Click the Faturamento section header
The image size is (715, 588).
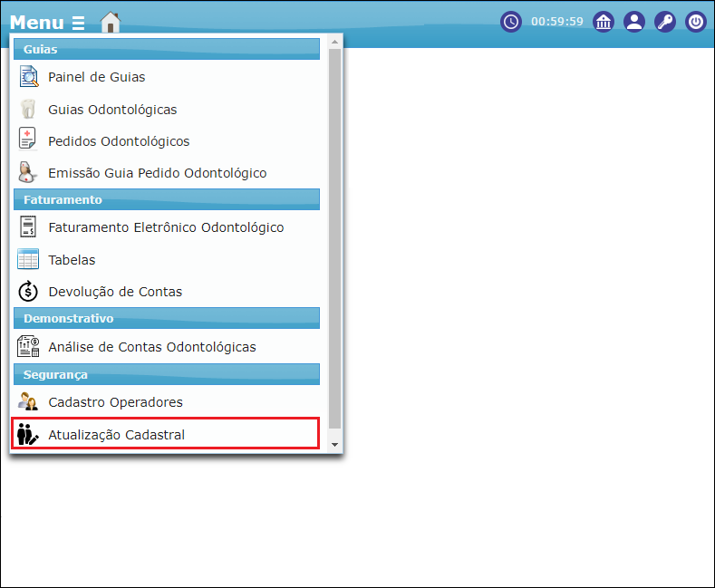click(167, 199)
